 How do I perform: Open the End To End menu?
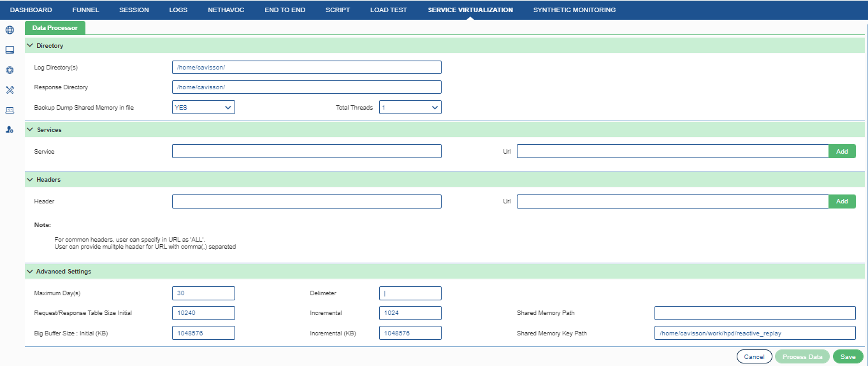(x=285, y=10)
